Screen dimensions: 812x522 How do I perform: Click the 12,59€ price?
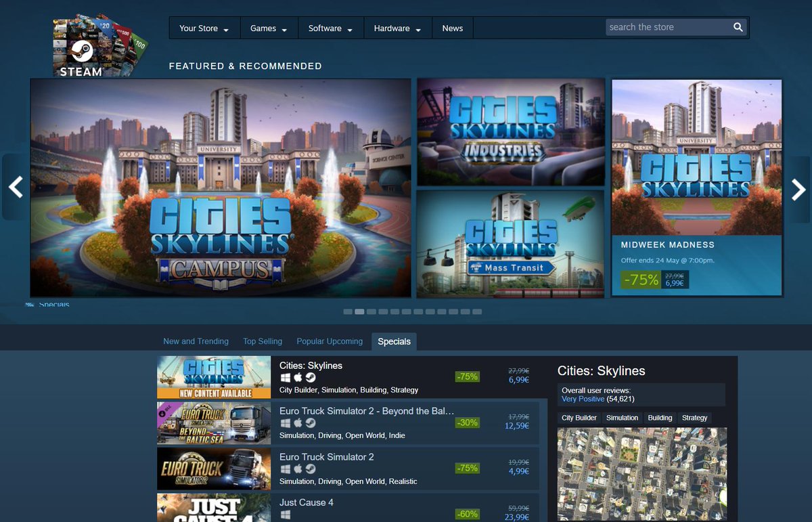coord(517,427)
